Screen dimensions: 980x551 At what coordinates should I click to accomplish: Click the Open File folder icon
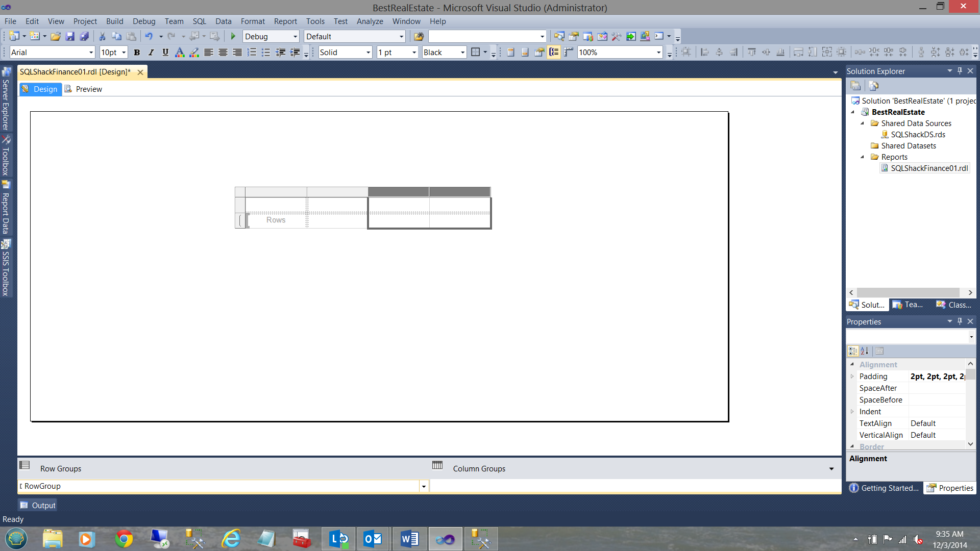tap(56, 36)
